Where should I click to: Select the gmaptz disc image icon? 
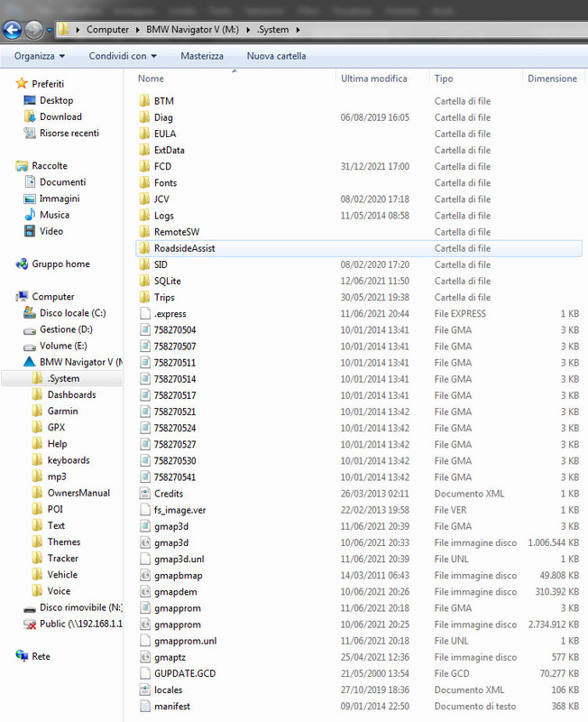[145, 657]
